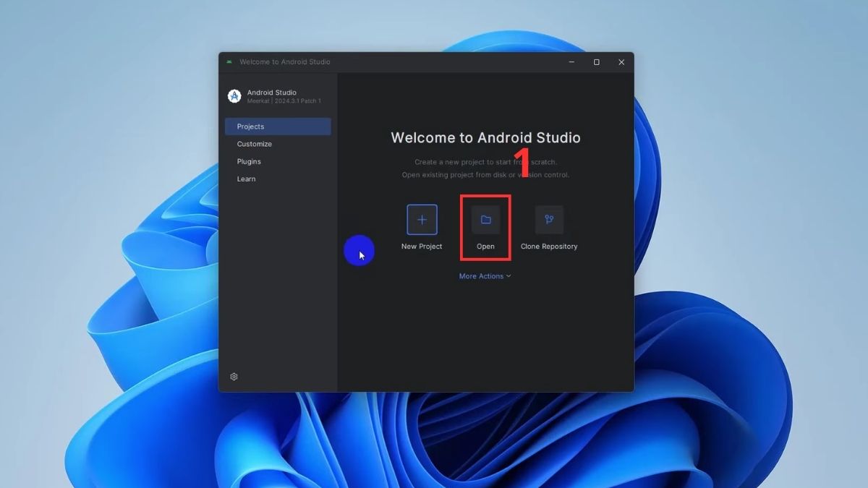Minimize the Android Studio window

[571, 62]
